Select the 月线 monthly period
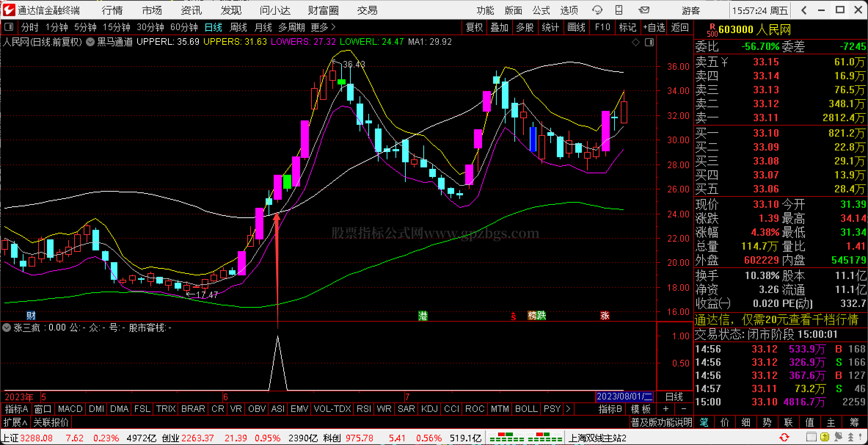 pos(263,27)
